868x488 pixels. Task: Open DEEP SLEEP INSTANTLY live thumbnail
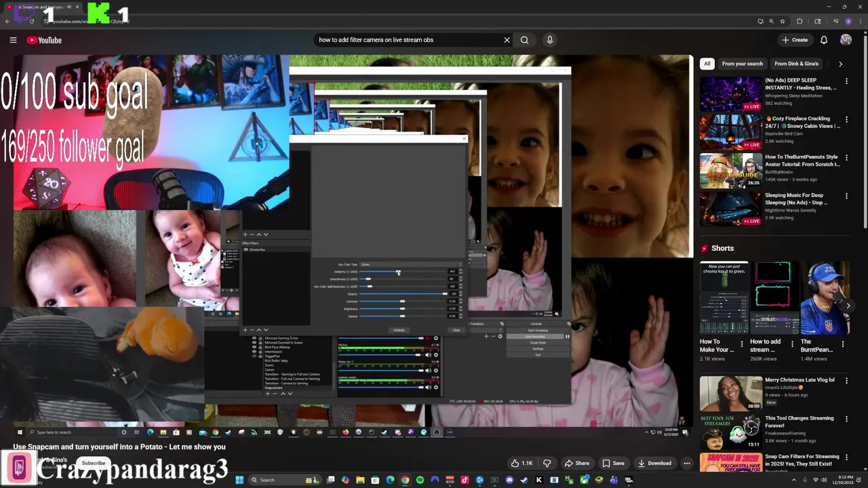click(730, 94)
